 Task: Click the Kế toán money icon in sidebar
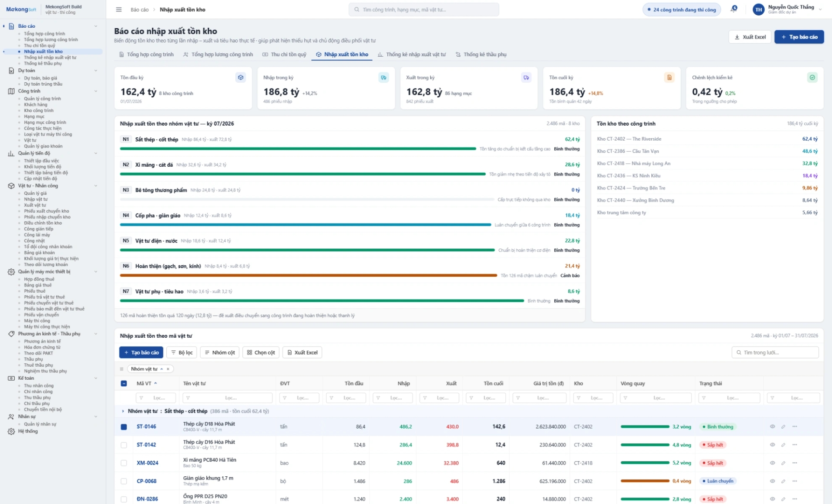click(11, 378)
